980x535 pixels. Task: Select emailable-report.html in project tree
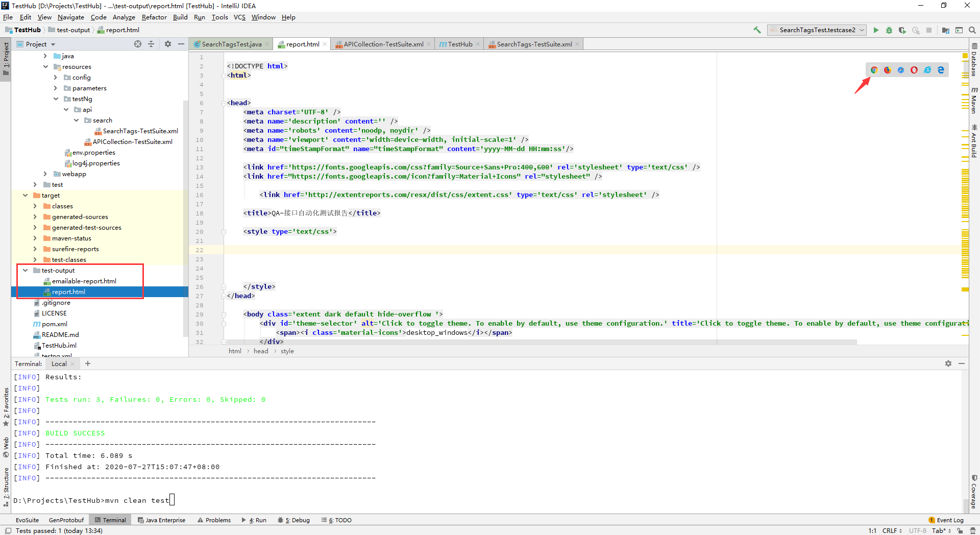[x=84, y=281]
